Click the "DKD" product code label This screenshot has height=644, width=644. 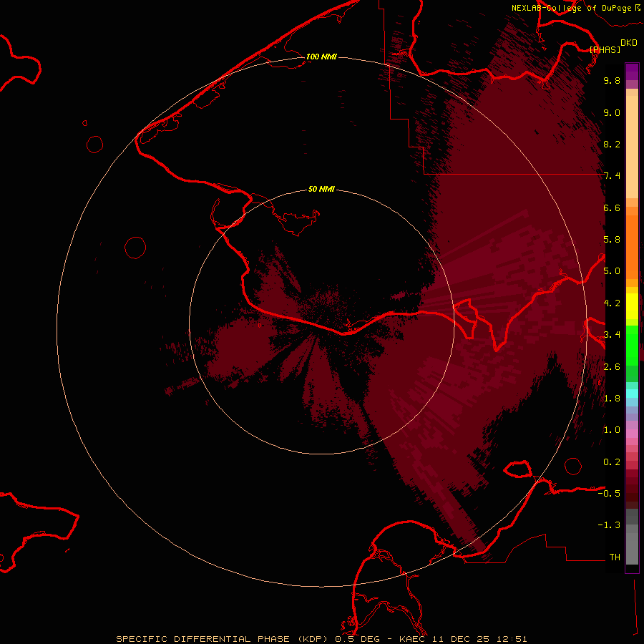(x=629, y=42)
